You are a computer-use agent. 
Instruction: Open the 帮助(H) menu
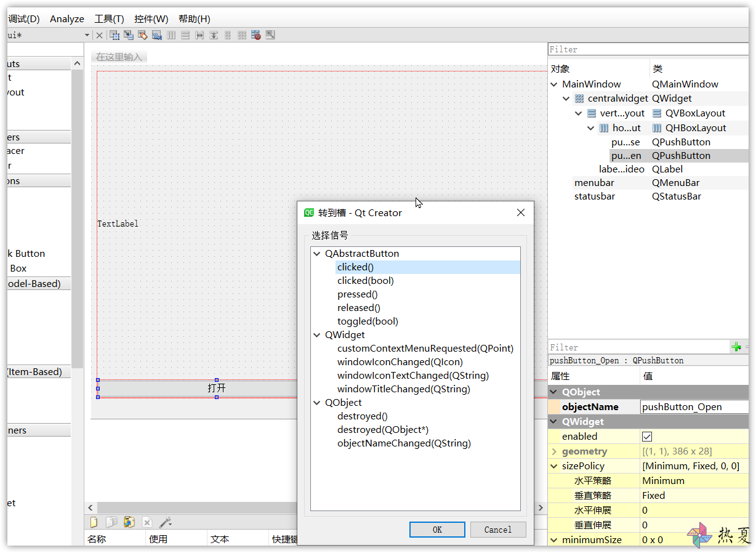pyautogui.click(x=195, y=19)
